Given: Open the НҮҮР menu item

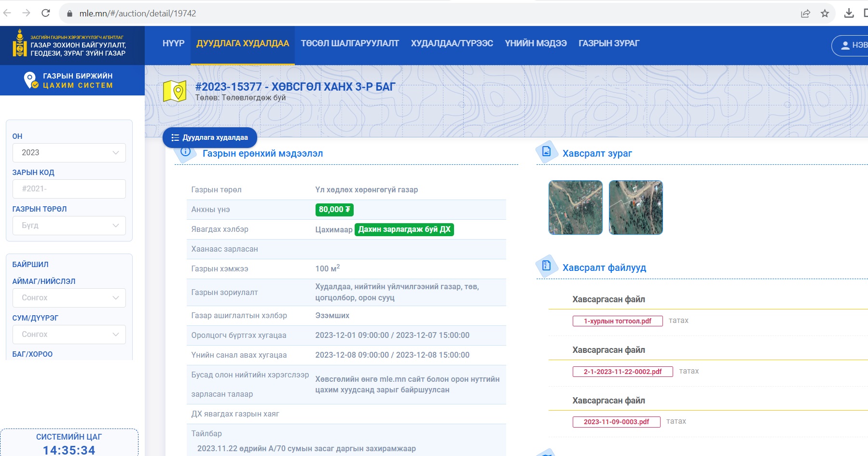Looking at the screenshot, I should [173, 43].
